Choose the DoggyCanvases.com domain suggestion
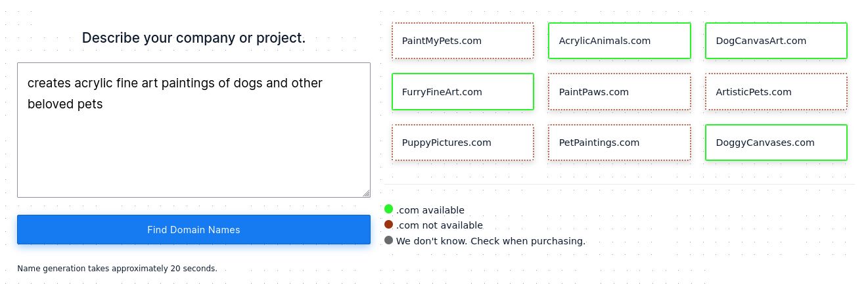Viewport: 868px width, 289px height. pyautogui.click(x=776, y=143)
